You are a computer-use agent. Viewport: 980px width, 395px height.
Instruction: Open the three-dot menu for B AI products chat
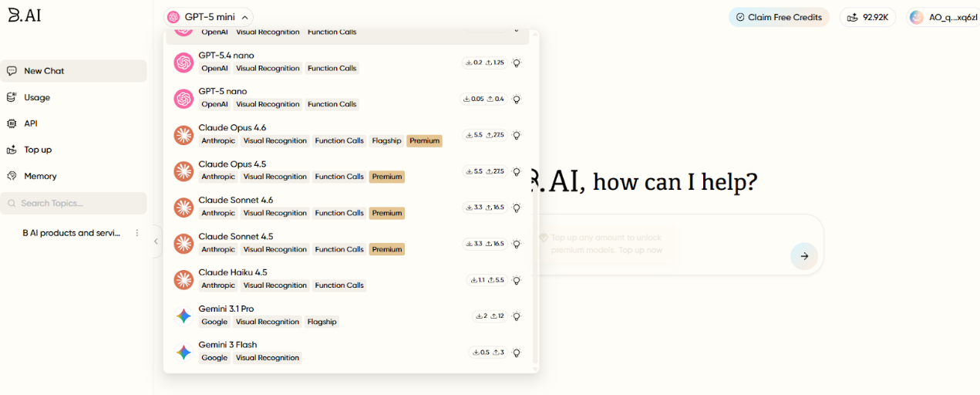coord(137,233)
